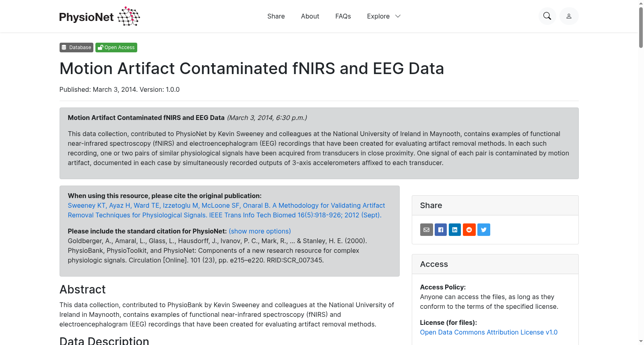Open the user account icon
The width and height of the screenshot is (644, 345).
click(569, 16)
